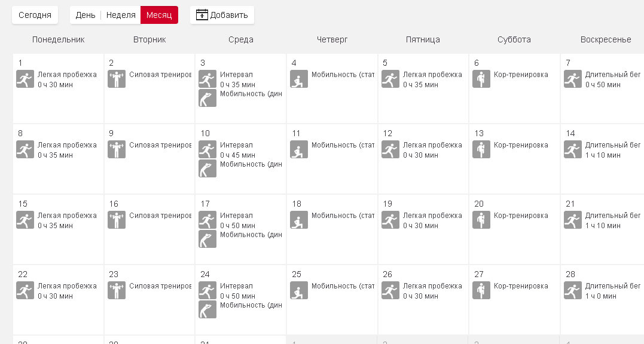Click interval running icon on day 3
The width and height of the screenshot is (644, 344).
coord(207,79)
